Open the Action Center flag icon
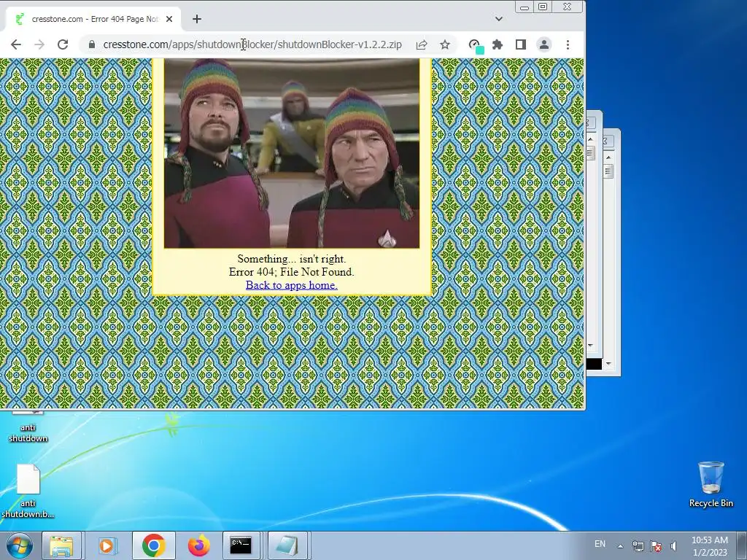The image size is (747, 560). click(656, 546)
